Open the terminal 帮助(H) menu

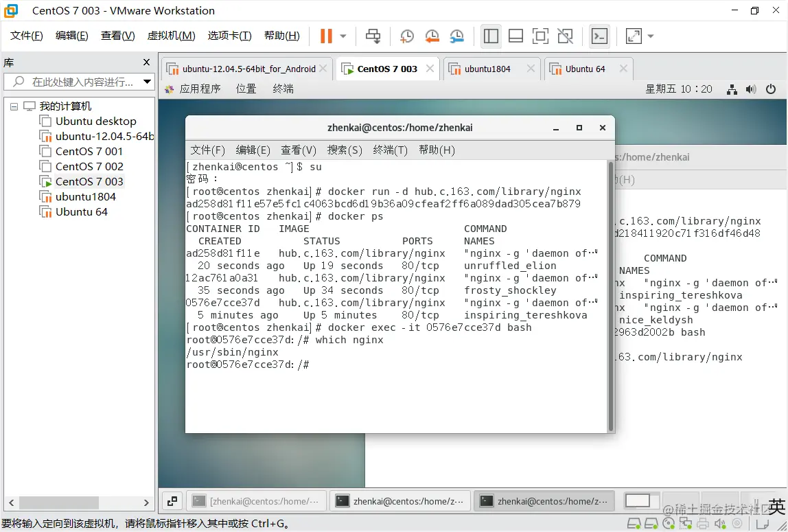click(437, 150)
